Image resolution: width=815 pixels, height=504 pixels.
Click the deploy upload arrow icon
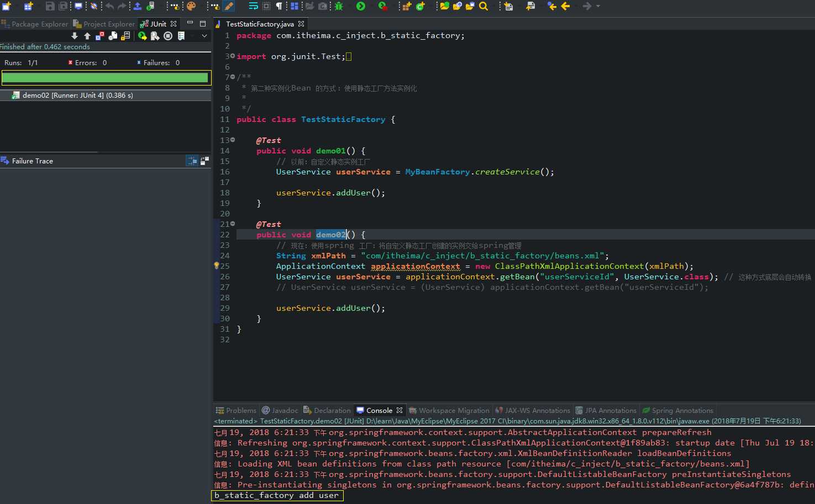[x=136, y=6]
